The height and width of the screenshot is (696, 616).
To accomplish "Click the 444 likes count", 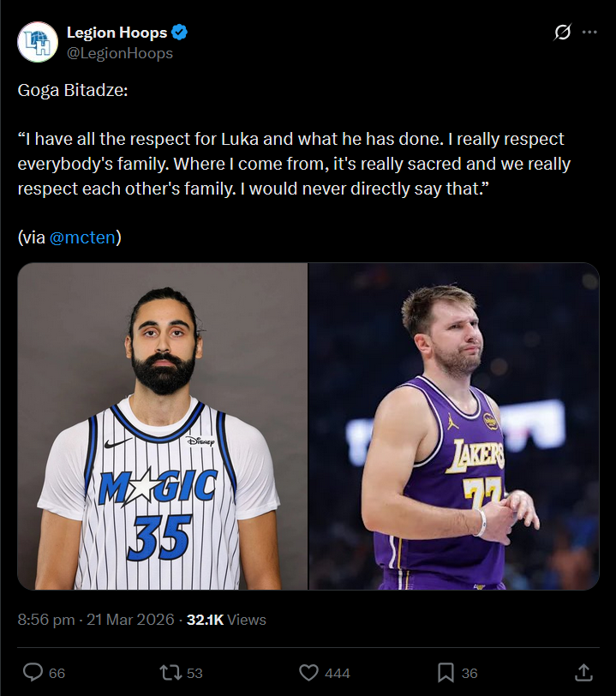I will tap(337, 673).
